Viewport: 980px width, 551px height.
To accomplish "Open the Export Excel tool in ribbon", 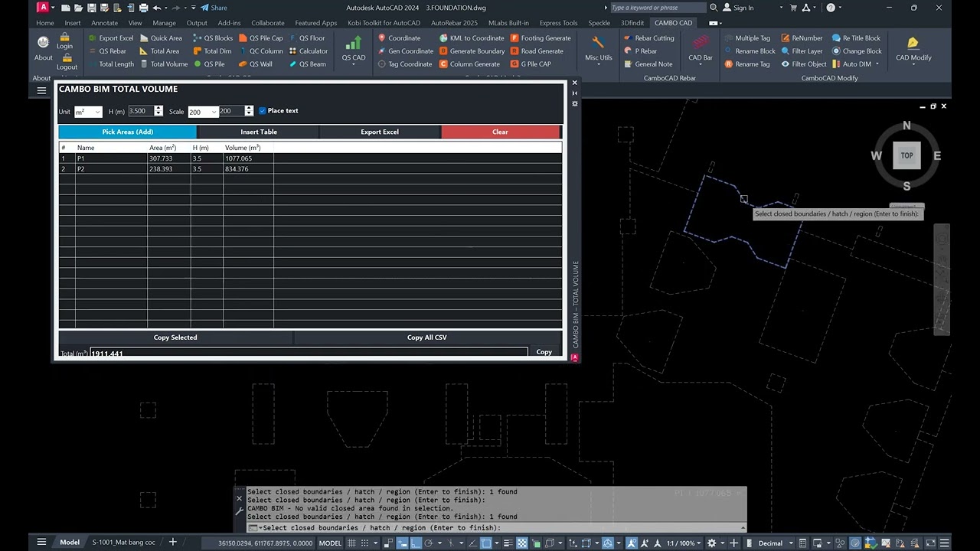I will 110,37.
